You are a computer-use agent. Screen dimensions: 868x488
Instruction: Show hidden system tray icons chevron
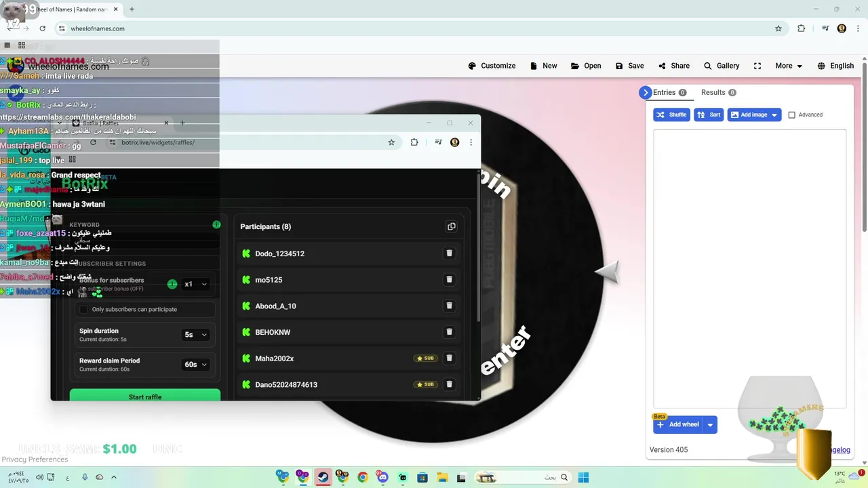pyautogui.click(x=114, y=477)
